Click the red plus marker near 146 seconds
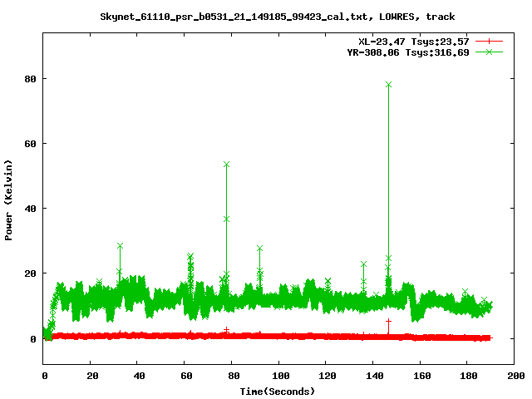Image resolution: width=532 pixels, height=399 pixels. [x=388, y=321]
